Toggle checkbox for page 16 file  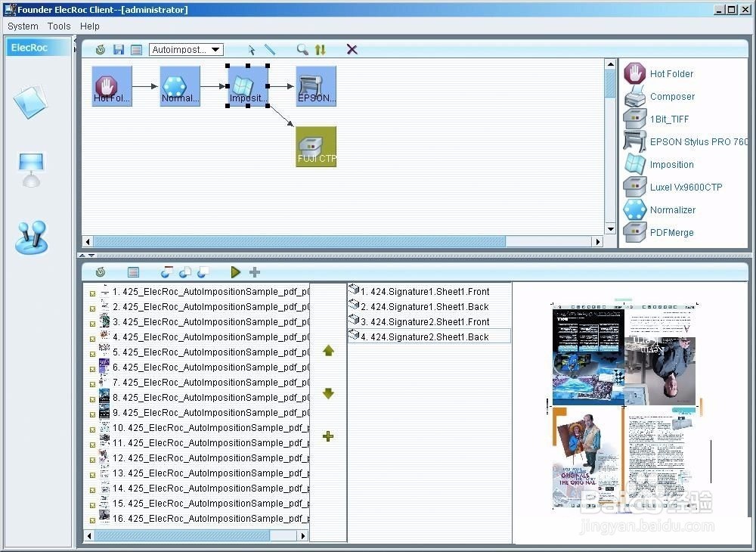pos(92,520)
